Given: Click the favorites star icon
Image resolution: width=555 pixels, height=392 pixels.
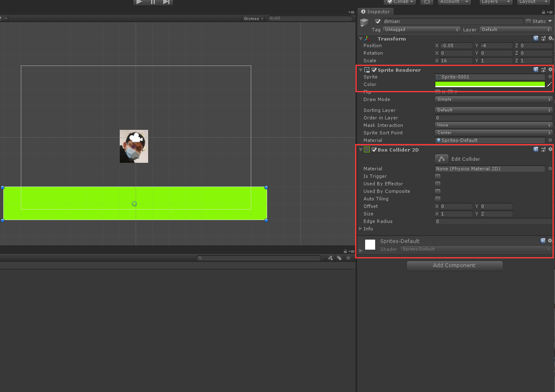Looking at the screenshot, I should 348,258.
